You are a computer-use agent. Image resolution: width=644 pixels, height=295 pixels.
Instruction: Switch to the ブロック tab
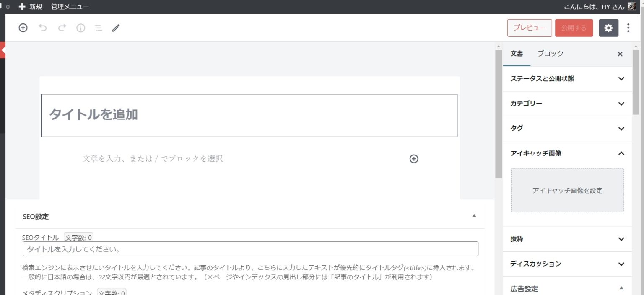550,54
